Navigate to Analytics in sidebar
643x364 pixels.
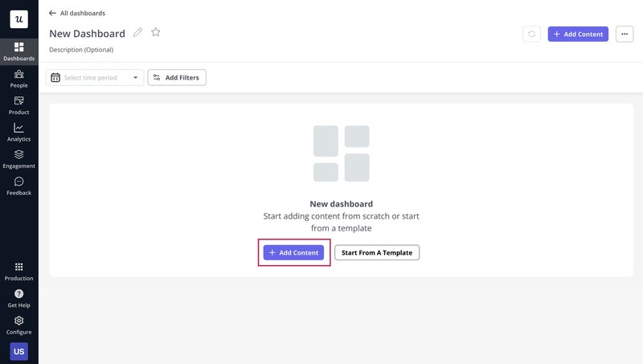point(18,132)
